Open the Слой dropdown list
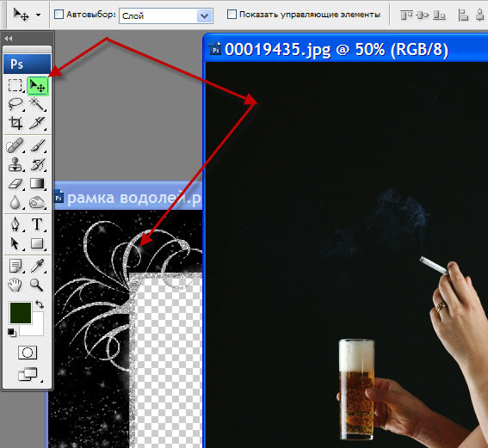The width and height of the screenshot is (488, 448). tap(166, 15)
